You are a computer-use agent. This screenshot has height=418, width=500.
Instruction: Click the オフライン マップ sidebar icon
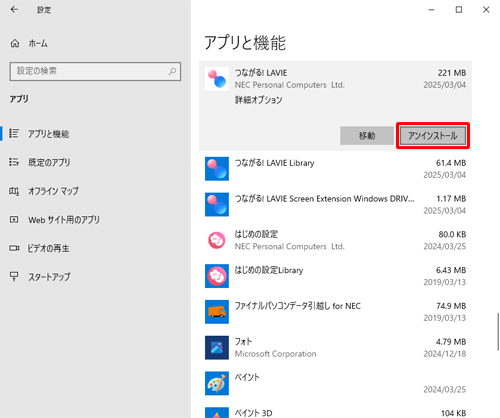[x=14, y=191]
